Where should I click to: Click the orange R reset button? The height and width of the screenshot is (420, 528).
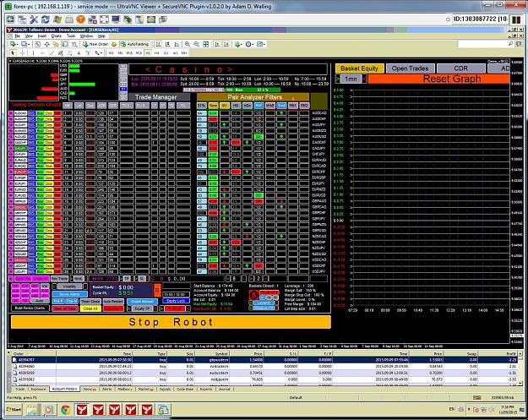point(157,291)
